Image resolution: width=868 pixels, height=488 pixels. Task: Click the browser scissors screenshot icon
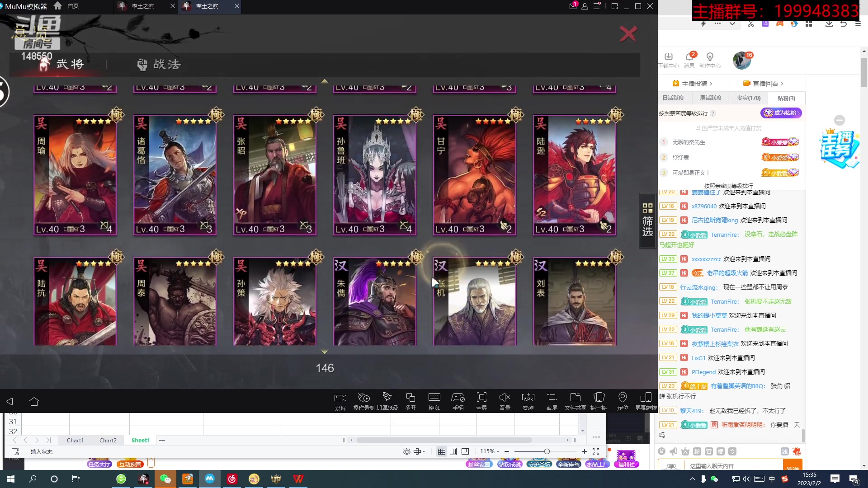point(751,24)
